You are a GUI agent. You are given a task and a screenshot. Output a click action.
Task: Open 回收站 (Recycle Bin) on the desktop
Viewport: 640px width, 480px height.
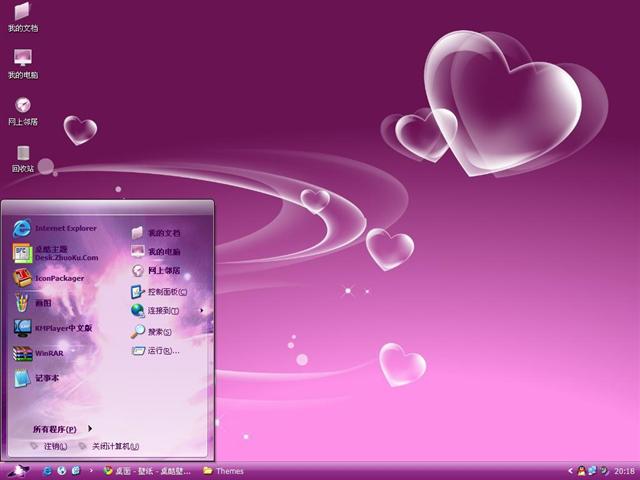pyautogui.click(x=23, y=158)
